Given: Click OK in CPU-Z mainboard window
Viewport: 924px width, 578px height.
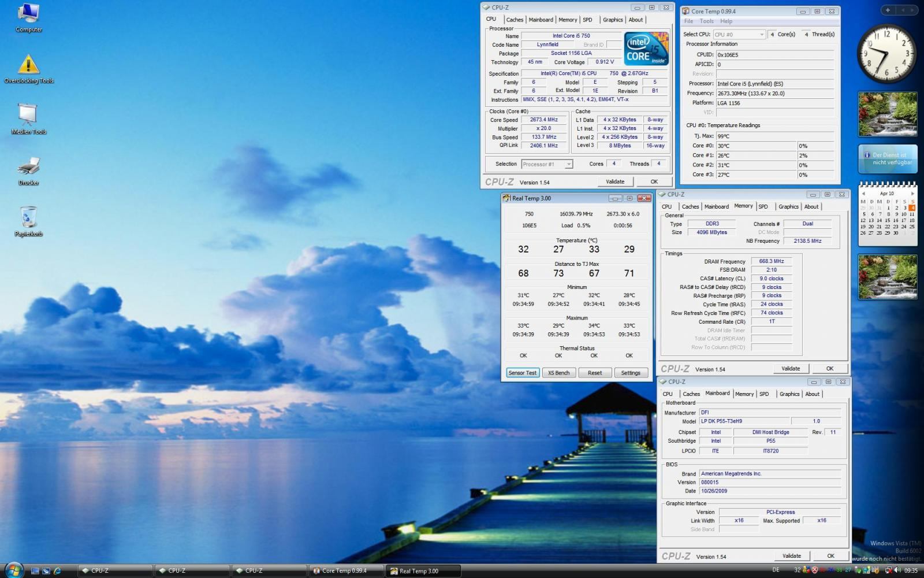Looking at the screenshot, I should point(830,556).
